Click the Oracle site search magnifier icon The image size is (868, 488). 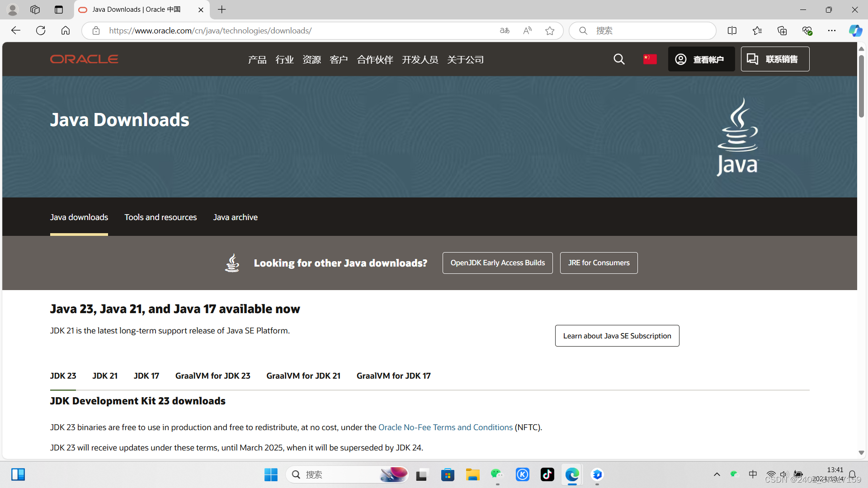pos(619,59)
